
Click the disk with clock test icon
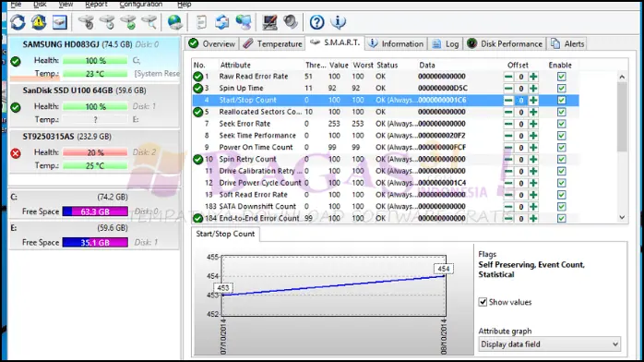[x=108, y=22]
